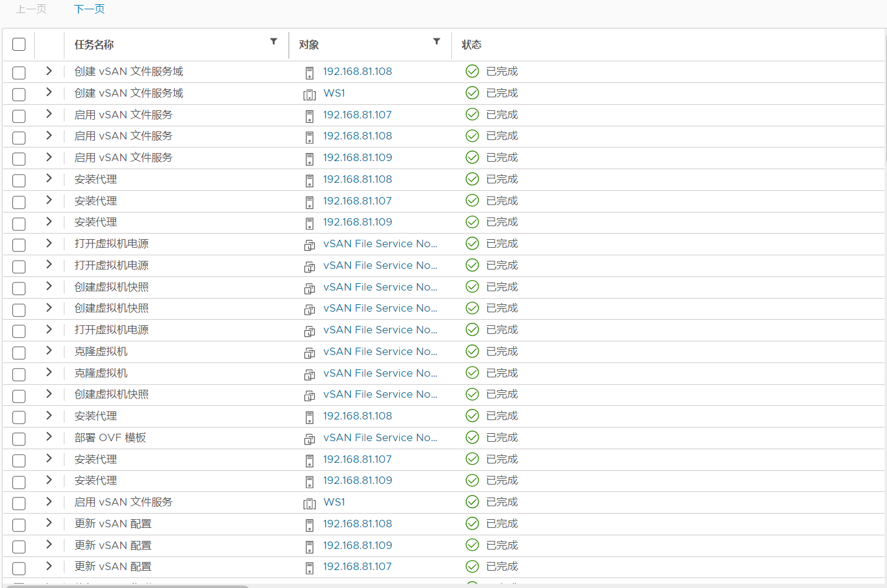
Task: Open the 任务名称 column filter icon
Action: (273, 42)
